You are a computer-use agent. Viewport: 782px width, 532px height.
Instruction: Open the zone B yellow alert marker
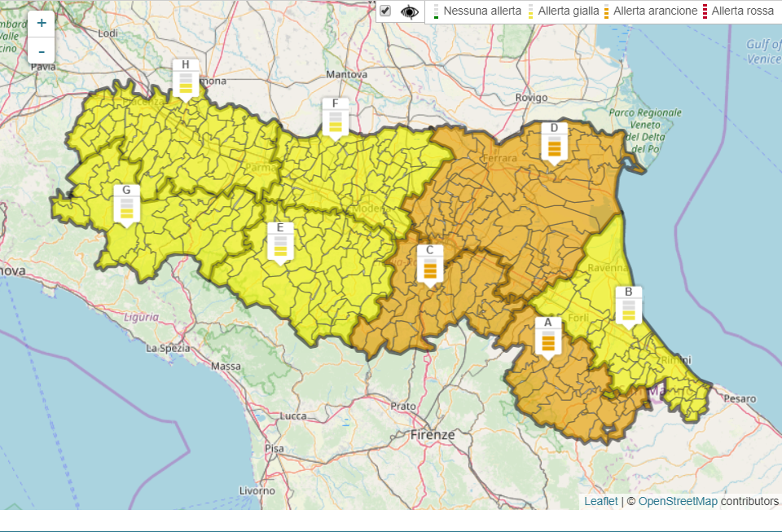(628, 306)
